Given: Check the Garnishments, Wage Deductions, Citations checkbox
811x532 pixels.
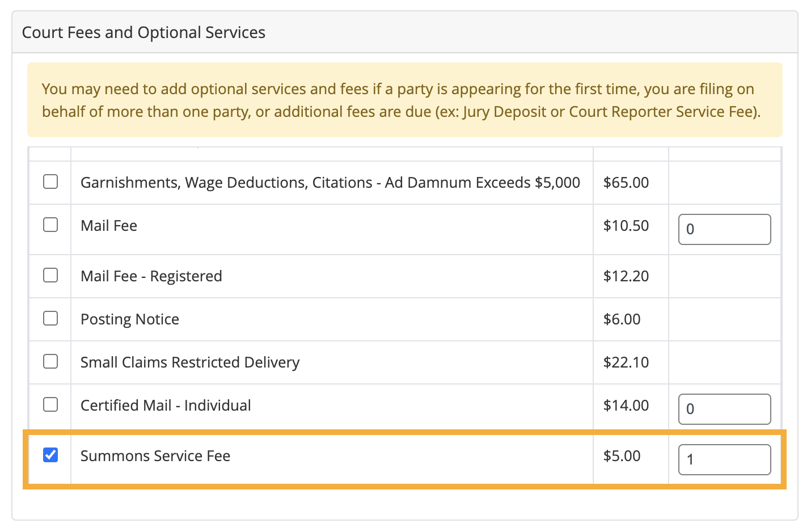Looking at the screenshot, I should click(50, 181).
